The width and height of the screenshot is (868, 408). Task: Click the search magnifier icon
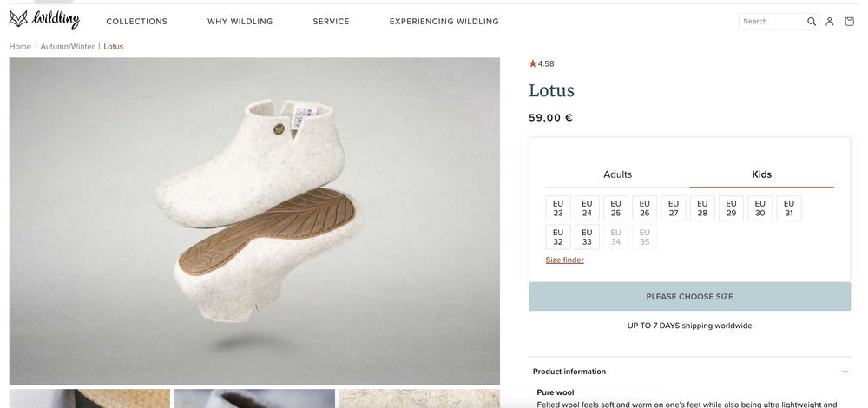point(812,22)
